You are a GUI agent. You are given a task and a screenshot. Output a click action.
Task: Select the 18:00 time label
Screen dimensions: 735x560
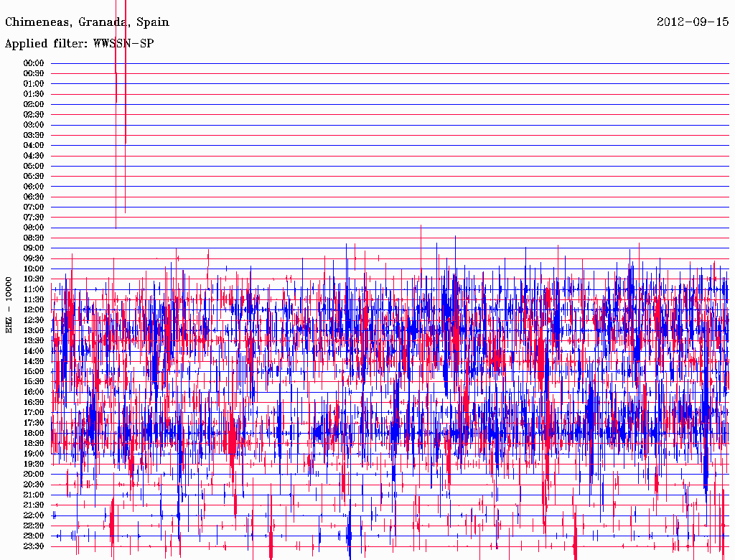tap(34, 433)
